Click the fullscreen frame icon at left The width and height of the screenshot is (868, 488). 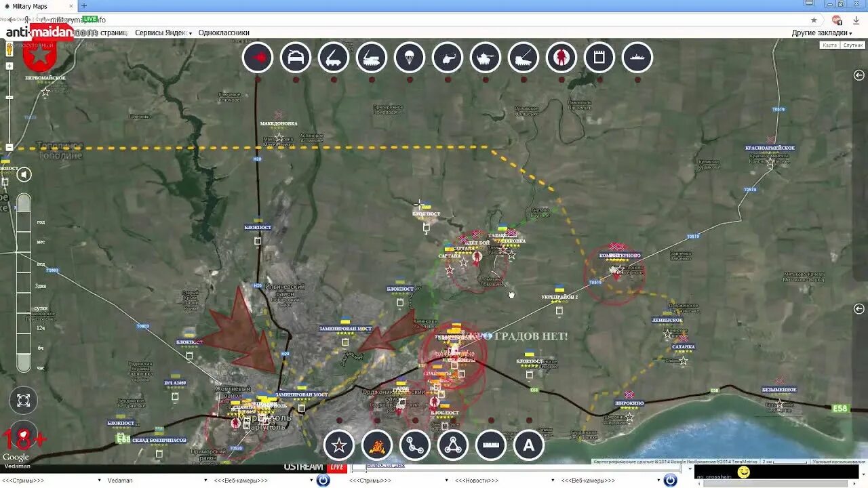24,400
